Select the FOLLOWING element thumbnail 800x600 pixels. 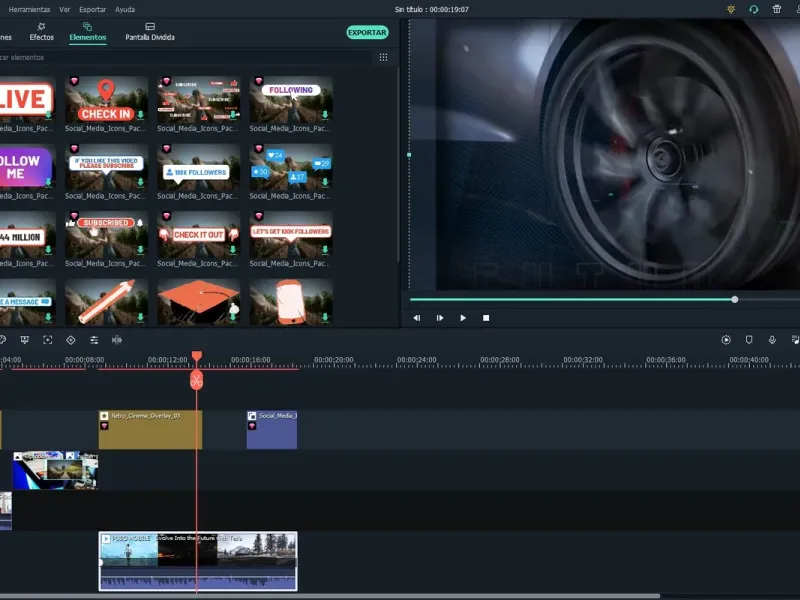coord(291,99)
